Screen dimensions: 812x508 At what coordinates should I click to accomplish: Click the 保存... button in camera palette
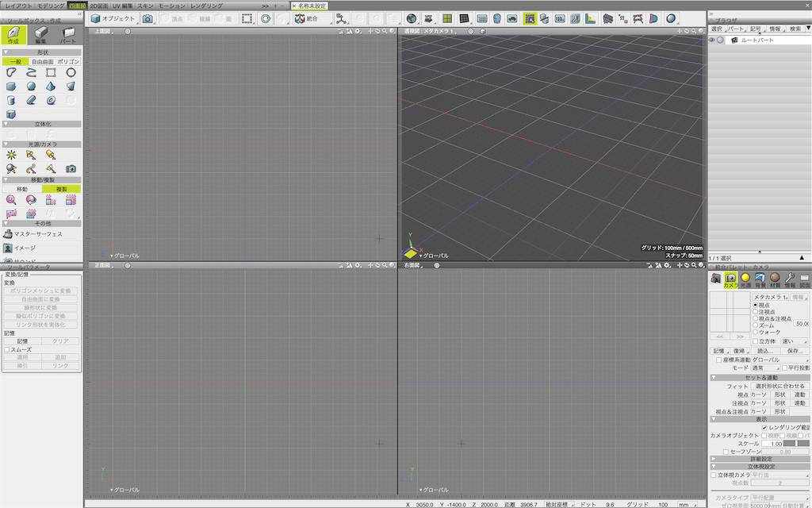tap(795, 351)
